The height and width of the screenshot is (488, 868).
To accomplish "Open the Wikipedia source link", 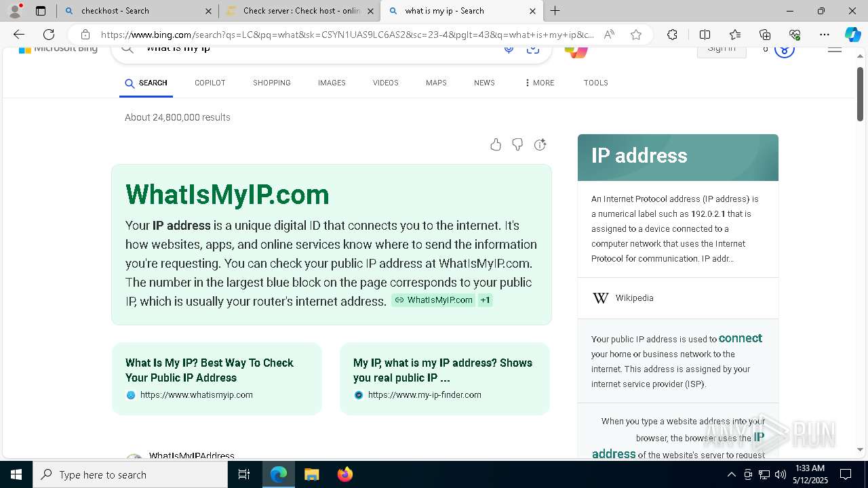I will [634, 298].
